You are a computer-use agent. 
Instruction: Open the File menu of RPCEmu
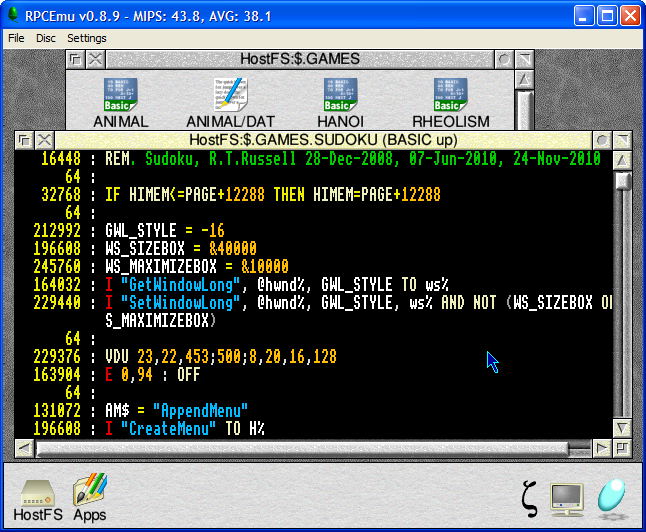pyautogui.click(x=16, y=38)
